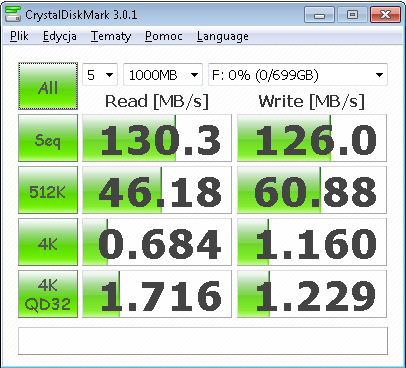Viewport: 406px width, 368px height.
Task: Expand the drive dropdown showing F: 0%
Action: [x=298, y=75]
